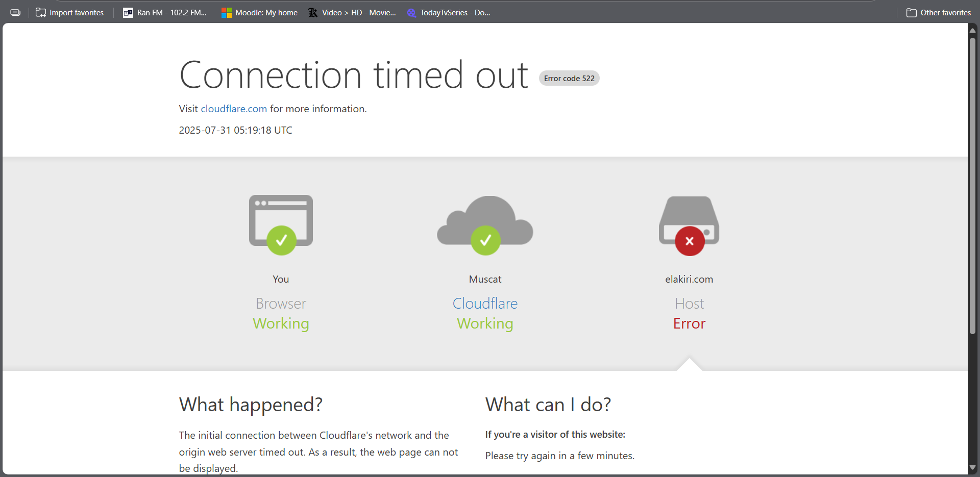Open the Other favorites folder
This screenshot has width=980, height=477.
(x=938, y=13)
